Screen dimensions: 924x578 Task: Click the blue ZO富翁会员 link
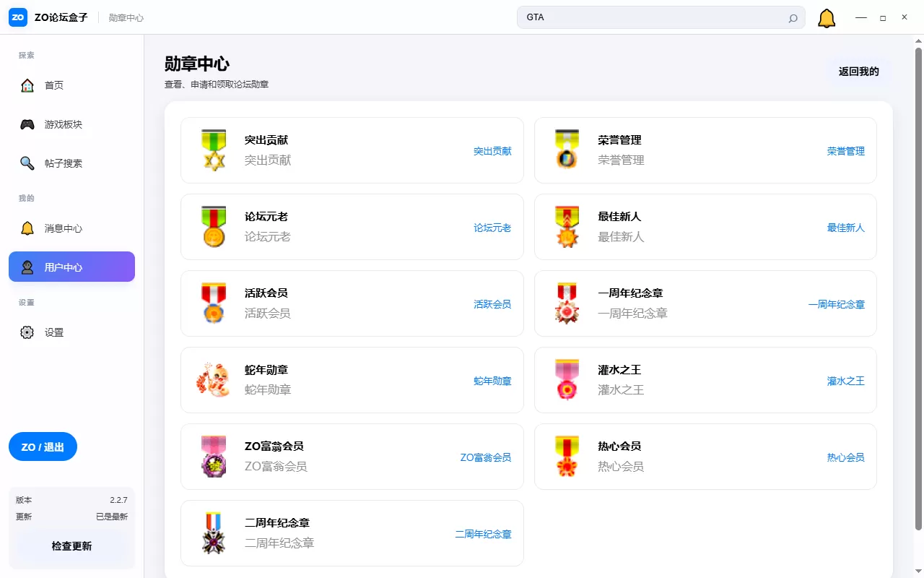[x=486, y=457]
